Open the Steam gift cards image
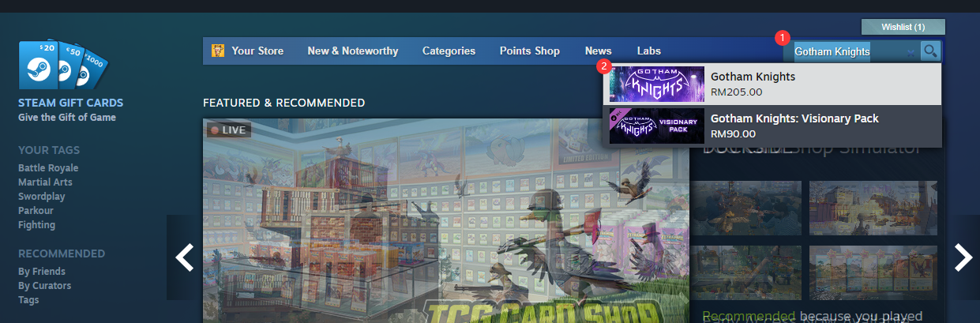980x323 pixels. (x=63, y=65)
